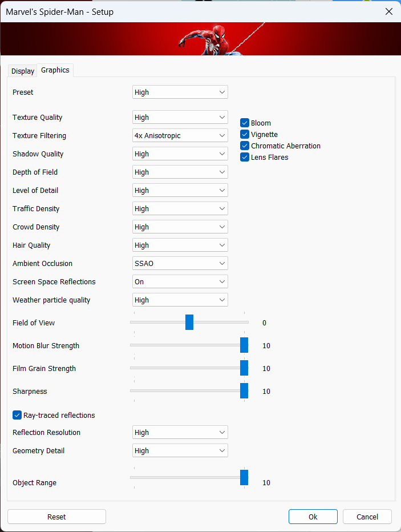Toggle the Bloom checkbox

point(245,123)
